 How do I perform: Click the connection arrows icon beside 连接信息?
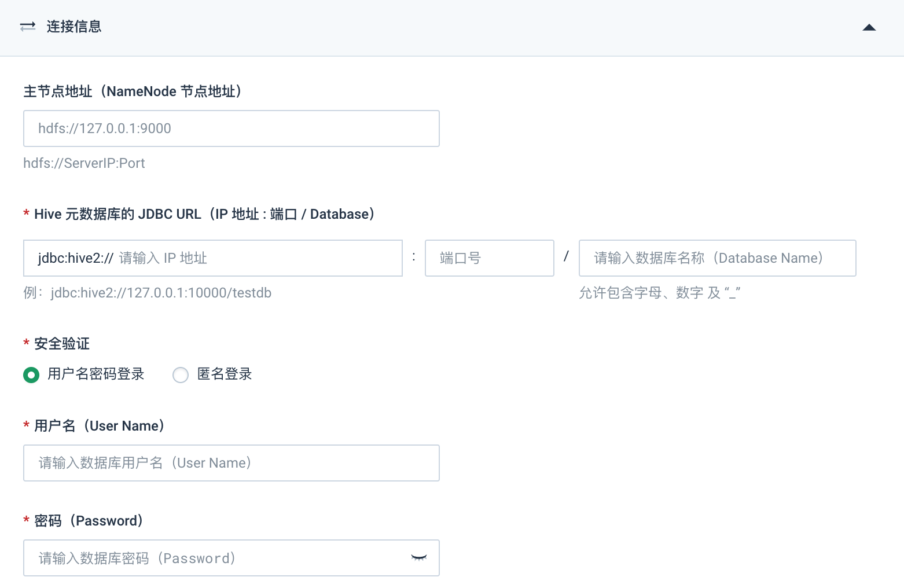[28, 27]
